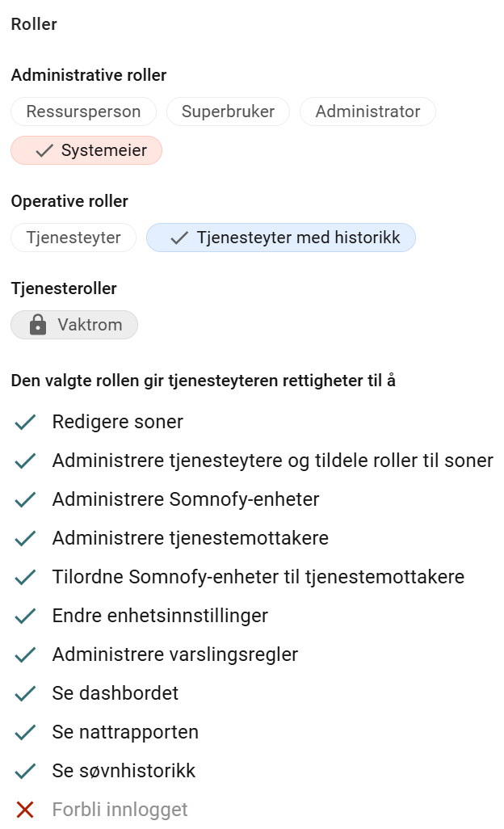
Task: Choose the Administrator role chip
Action: pos(367,112)
